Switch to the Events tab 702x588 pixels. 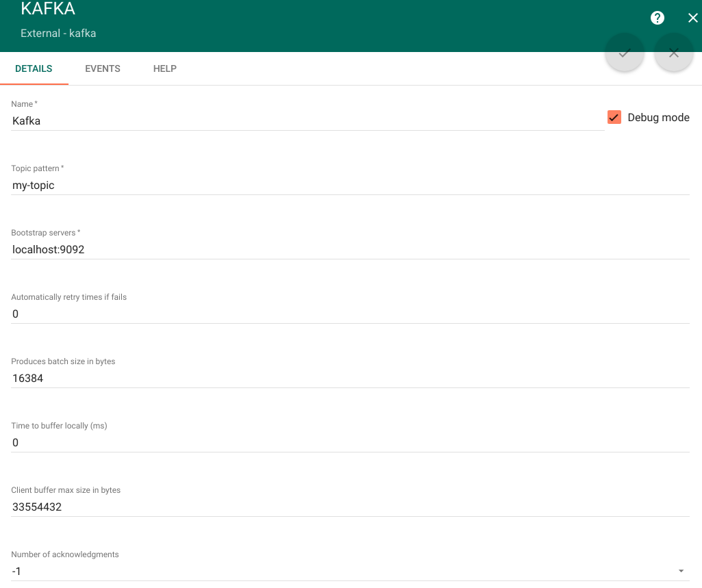pos(103,69)
